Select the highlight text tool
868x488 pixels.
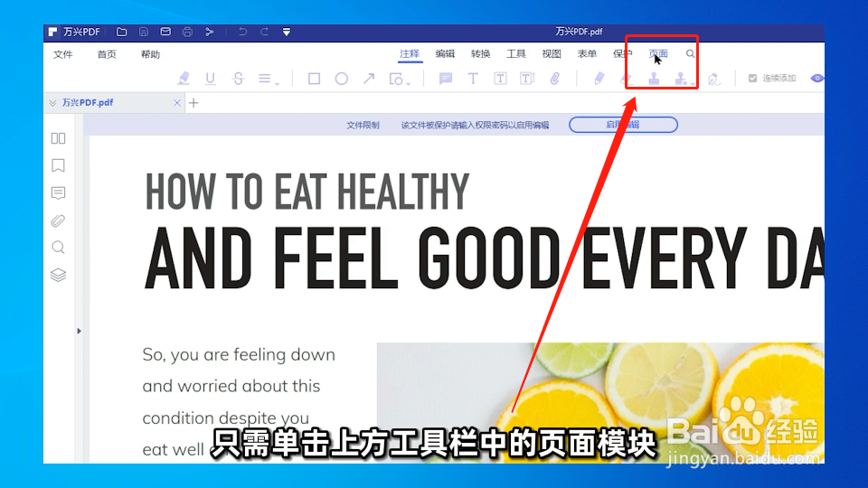click(x=184, y=79)
